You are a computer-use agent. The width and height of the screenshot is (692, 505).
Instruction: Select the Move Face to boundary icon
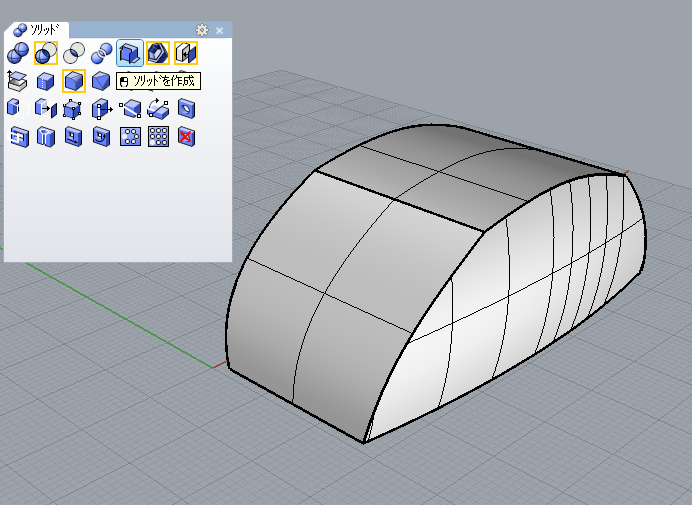coord(46,109)
